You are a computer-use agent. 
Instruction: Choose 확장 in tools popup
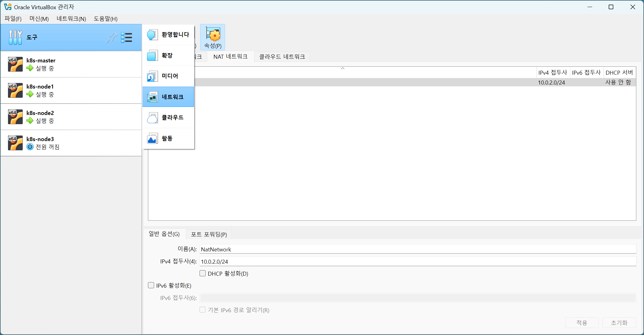click(169, 56)
